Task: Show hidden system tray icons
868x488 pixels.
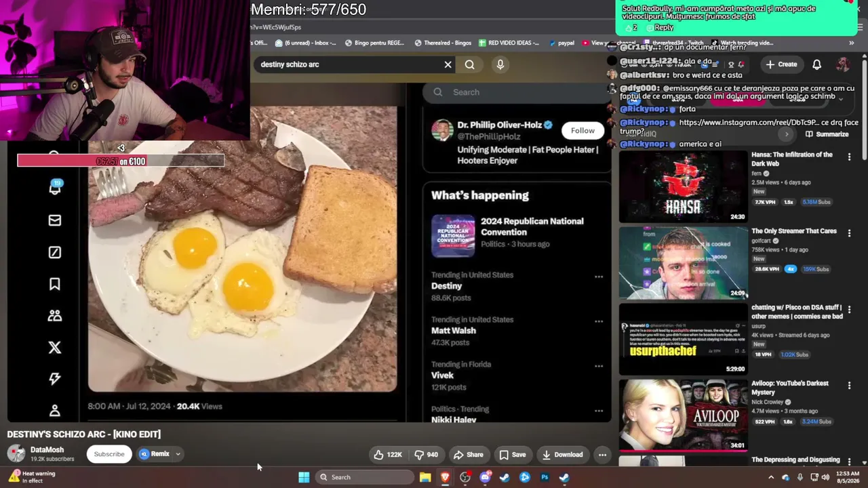Action: (x=771, y=477)
